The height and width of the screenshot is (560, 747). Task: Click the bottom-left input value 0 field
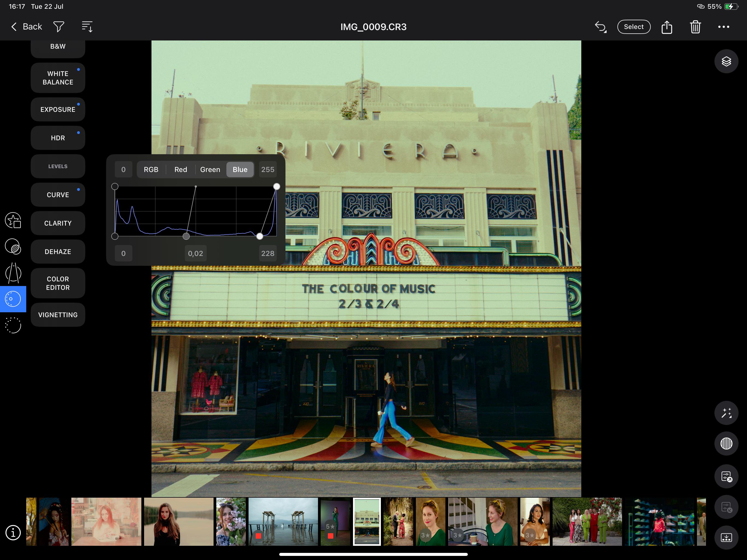tap(123, 253)
